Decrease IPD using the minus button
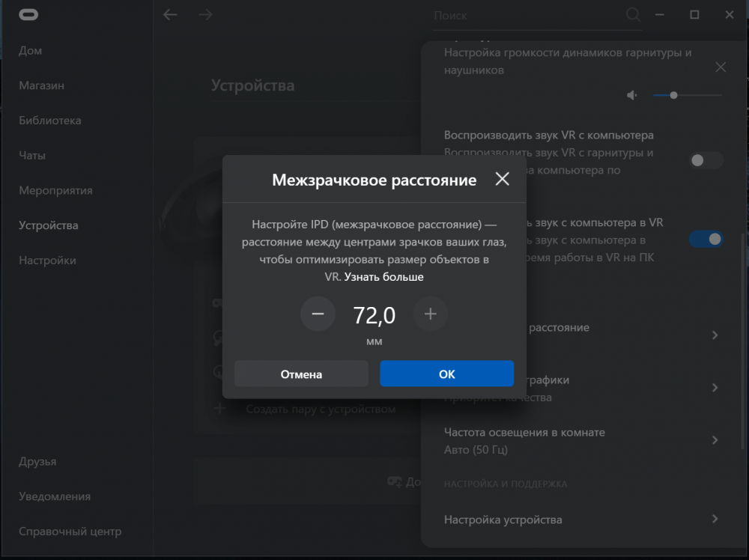Viewport: 749px width, 560px height. (x=318, y=314)
